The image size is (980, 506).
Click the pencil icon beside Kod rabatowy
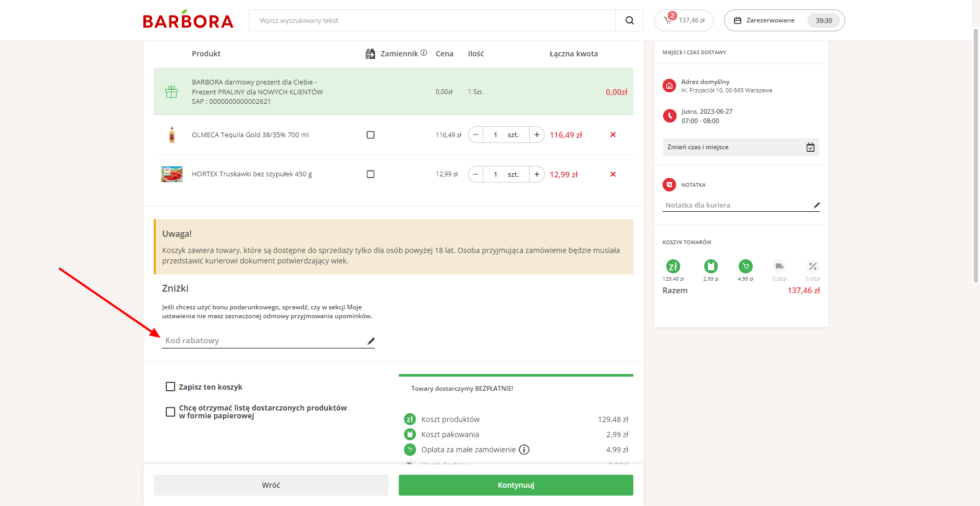coord(371,341)
